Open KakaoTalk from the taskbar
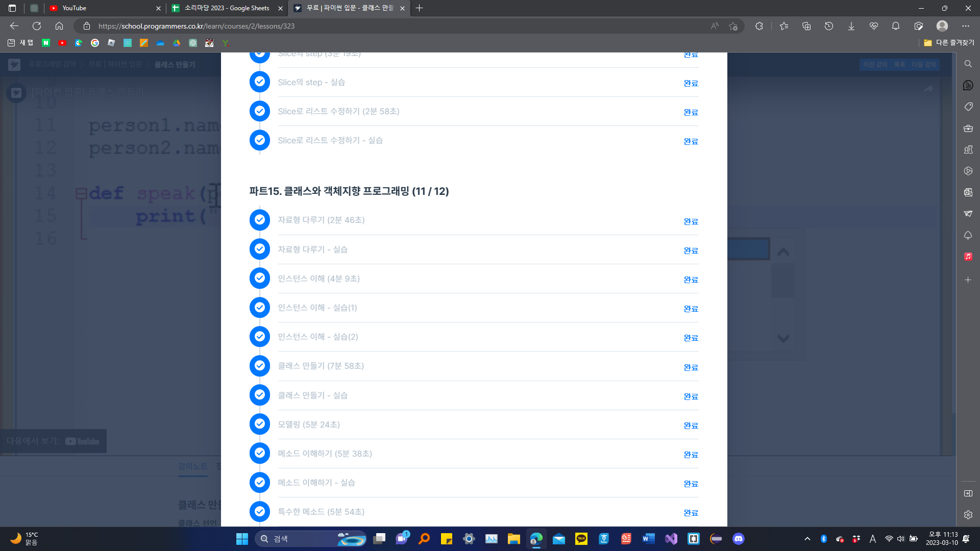980x551 pixels. (581, 539)
